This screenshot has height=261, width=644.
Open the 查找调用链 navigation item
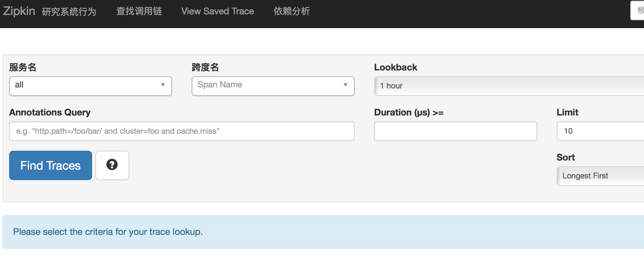click(139, 11)
